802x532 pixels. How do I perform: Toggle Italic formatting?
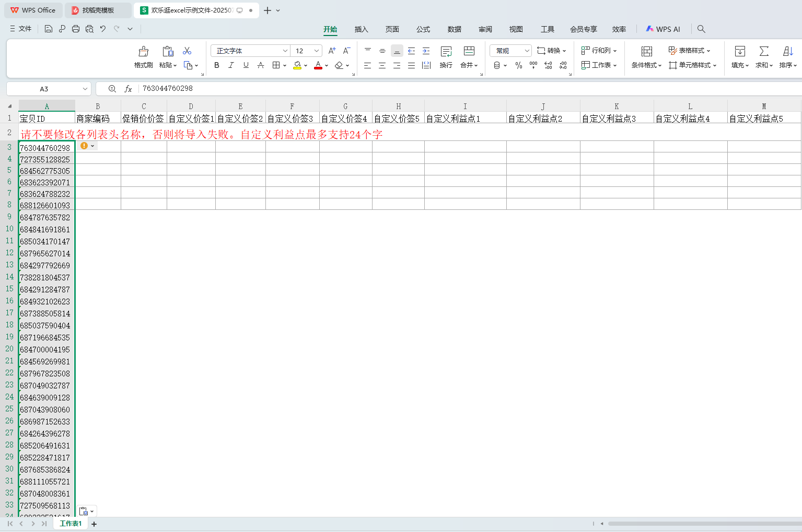(x=231, y=65)
